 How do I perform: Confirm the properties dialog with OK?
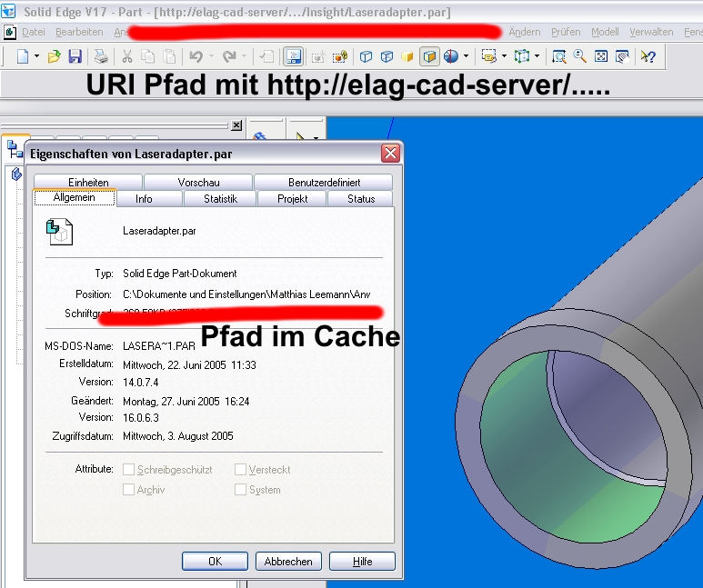coord(215,561)
